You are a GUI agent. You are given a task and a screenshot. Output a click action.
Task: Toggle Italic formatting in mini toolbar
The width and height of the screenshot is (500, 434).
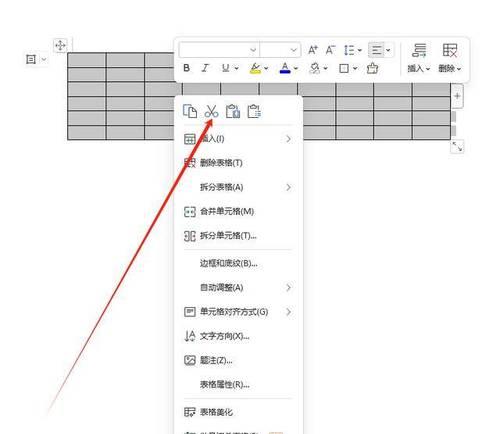tap(205, 68)
